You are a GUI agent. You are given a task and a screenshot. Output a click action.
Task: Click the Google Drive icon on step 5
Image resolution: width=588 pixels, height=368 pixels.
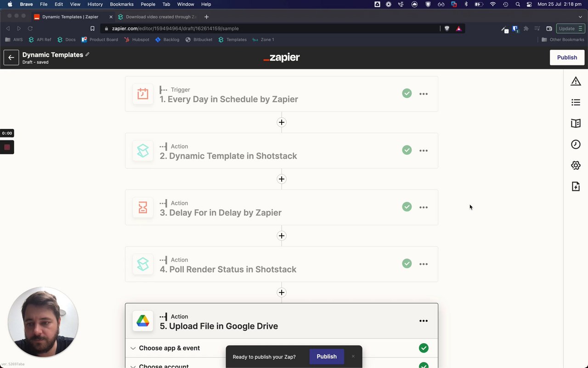pyautogui.click(x=143, y=321)
